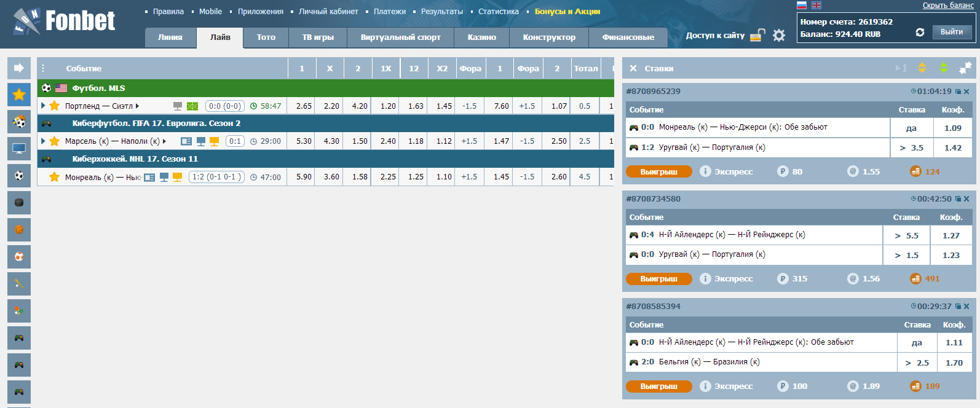Open the all-sports balls icon in sidebar
The width and height of the screenshot is (980, 408).
tap(19, 122)
